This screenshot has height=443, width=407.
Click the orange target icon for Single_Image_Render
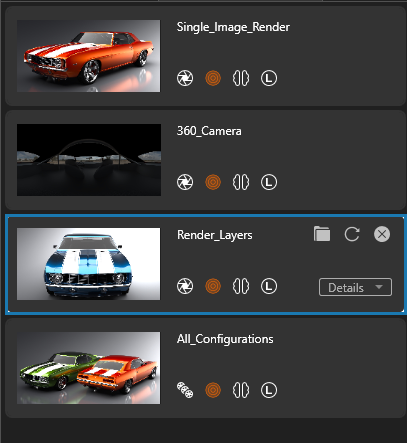213,78
